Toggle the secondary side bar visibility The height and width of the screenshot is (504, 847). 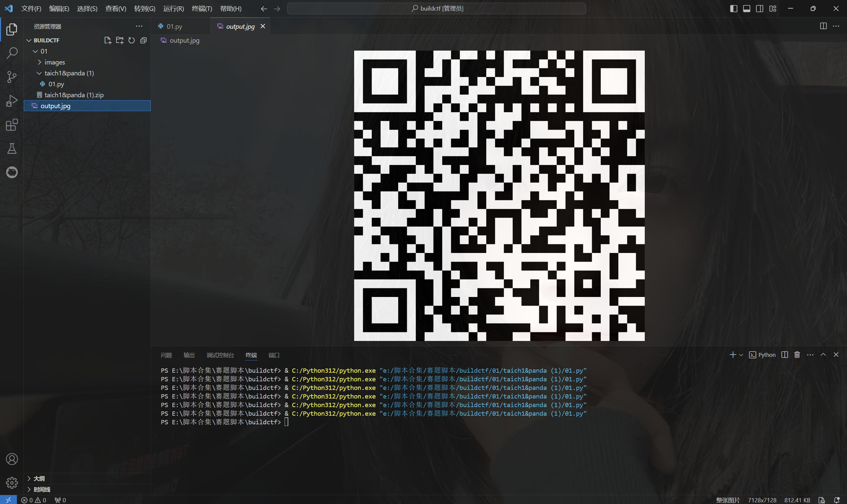759,9
